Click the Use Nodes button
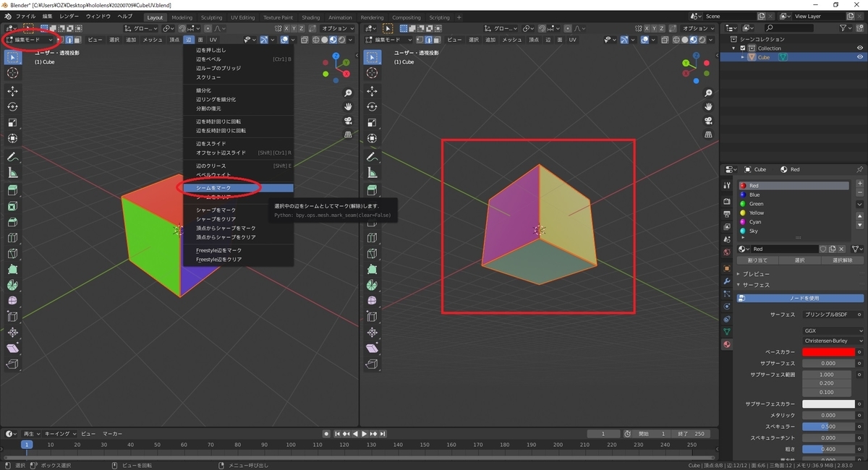Viewport: 868px width, 470px height. point(800,298)
